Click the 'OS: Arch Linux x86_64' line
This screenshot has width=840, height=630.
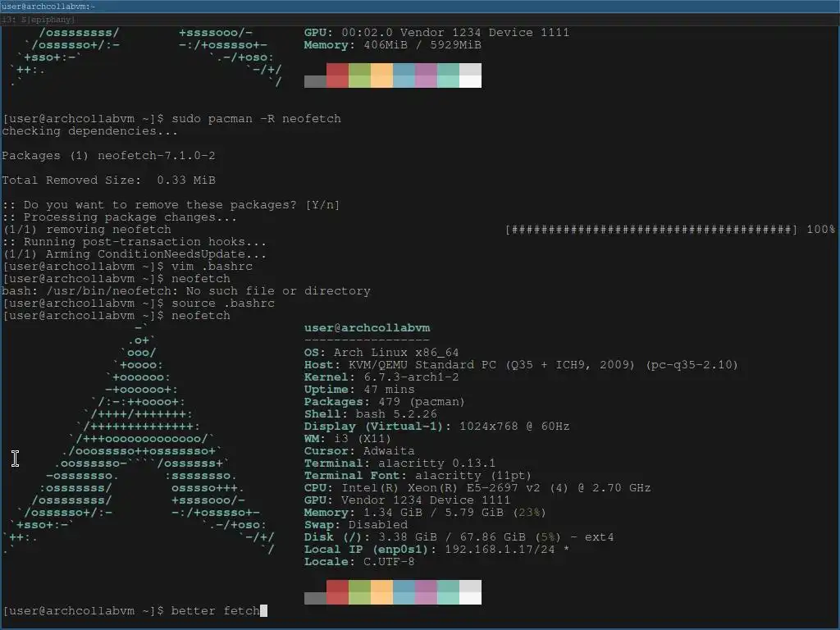(381, 353)
